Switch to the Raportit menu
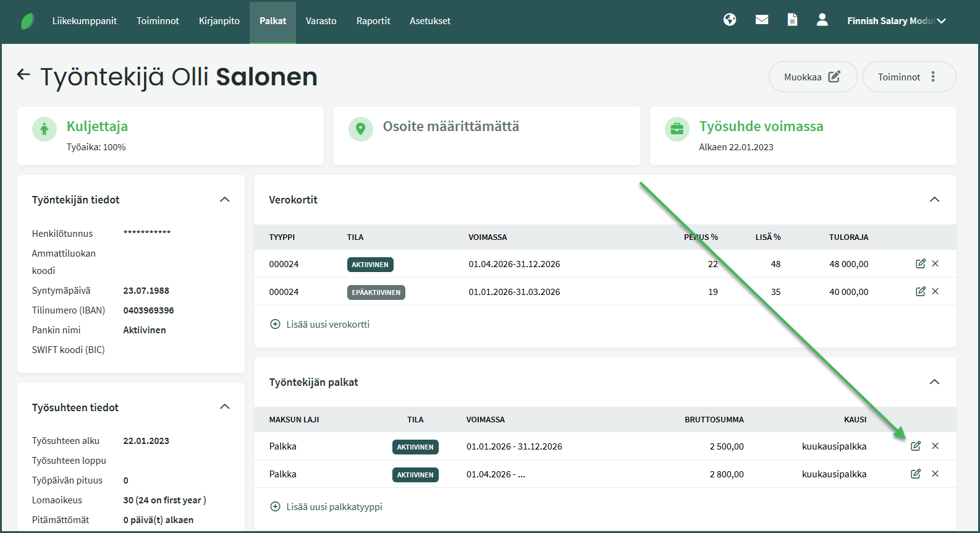980x533 pixels. click(x=373, y=21)
